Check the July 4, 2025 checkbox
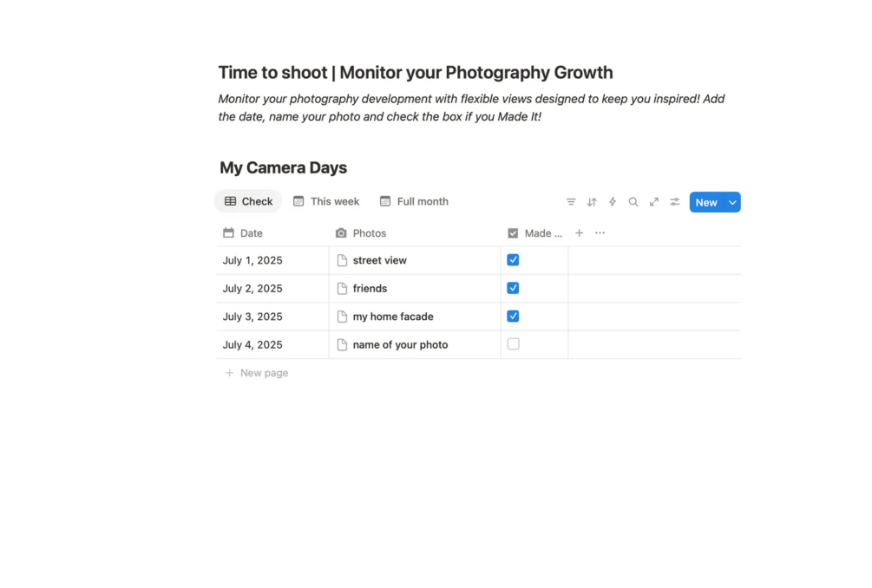The width and height of the screenshot is (872, 588). click(x=513, y=344)
